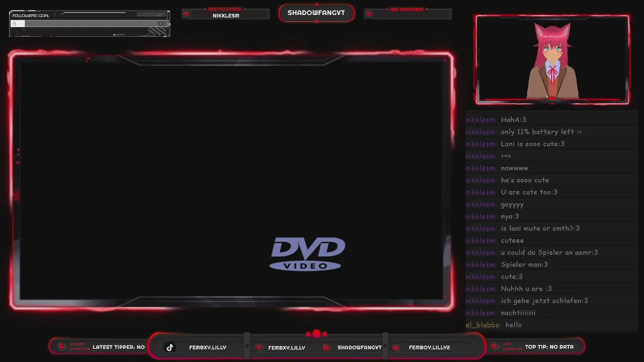Click the pink-haired catgirl avatar

click(552, 61)
